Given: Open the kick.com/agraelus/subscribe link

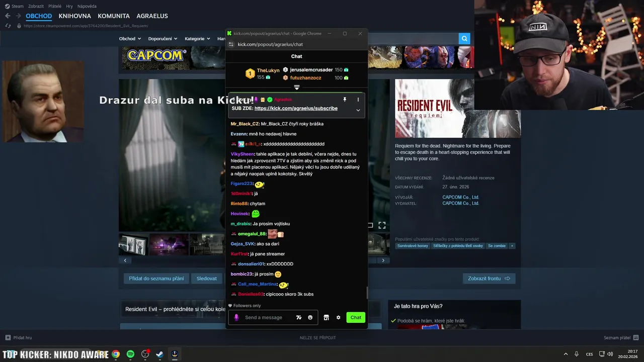Looking at the screenshot, I should pos(296,108).
